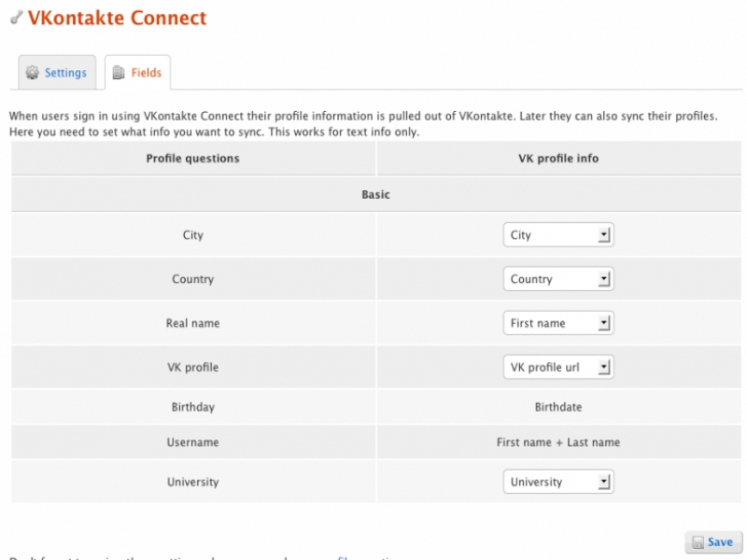The width and height of the screenshot is (747, 560).
Task: Click the Username row label
Action: tap(192, 442)
